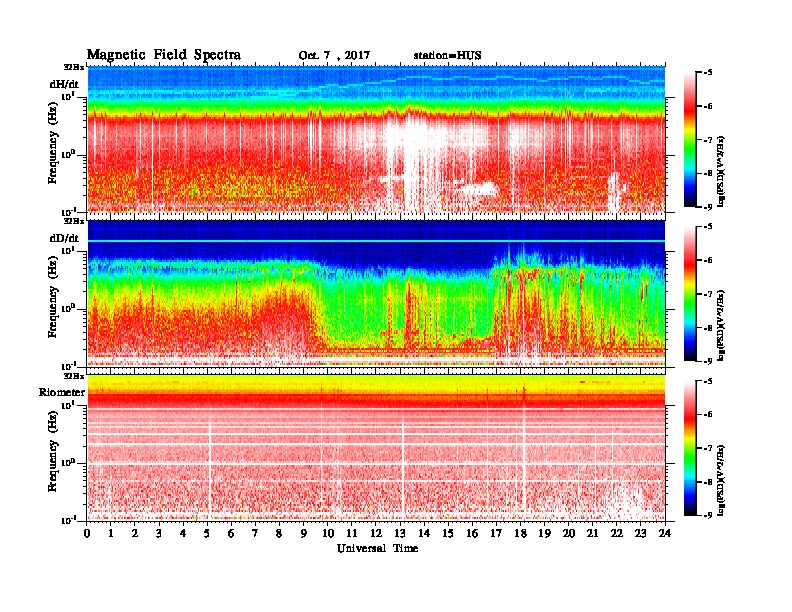Click the -5 value on the dH/dt color bar
The image size is (792, 612).
pyautogui.click(x=708, y=72)
